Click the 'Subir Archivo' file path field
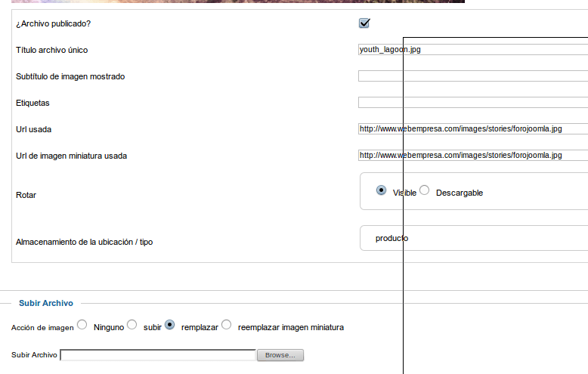Viewport: 588px width, 374px height. coord(158,355)
